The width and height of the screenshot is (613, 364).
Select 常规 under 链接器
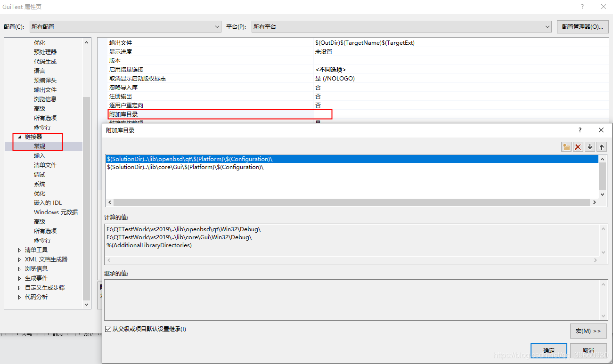pyautogui.click(x=40, y=146)
